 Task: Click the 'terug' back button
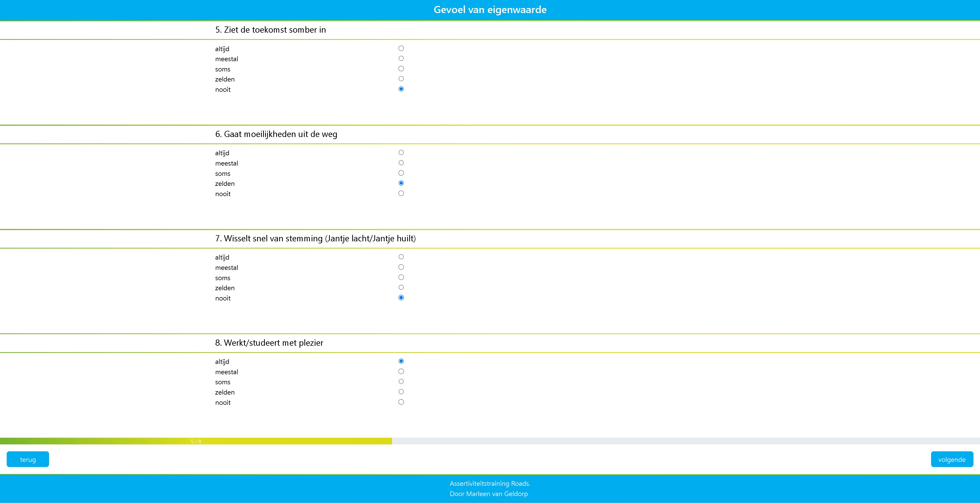point(28,459)
